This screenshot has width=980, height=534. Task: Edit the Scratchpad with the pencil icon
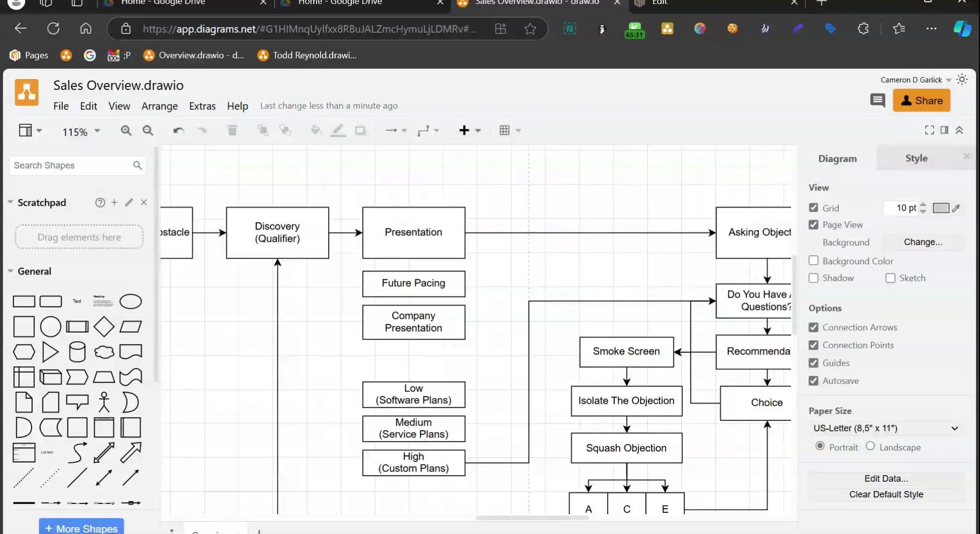(129, 202)
